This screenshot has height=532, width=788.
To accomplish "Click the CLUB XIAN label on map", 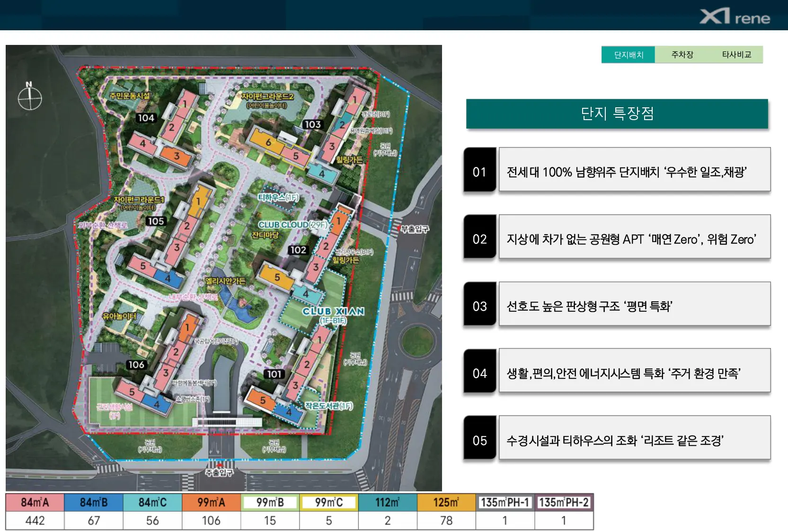I will (333, 311).
